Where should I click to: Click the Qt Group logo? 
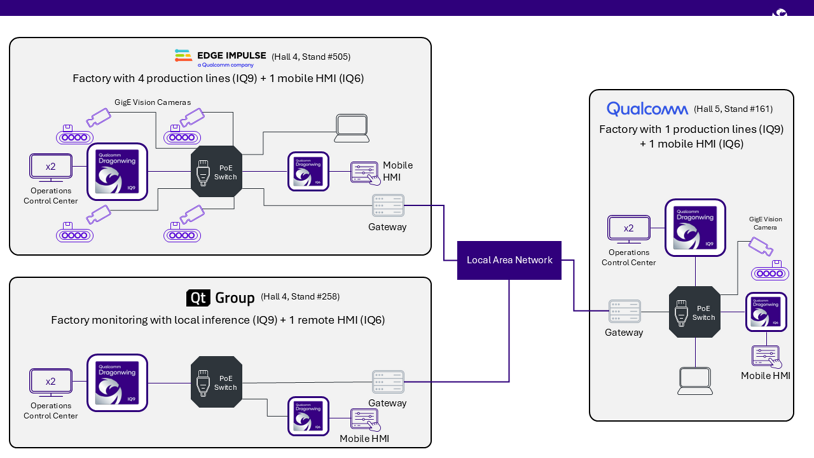point(220,298)
